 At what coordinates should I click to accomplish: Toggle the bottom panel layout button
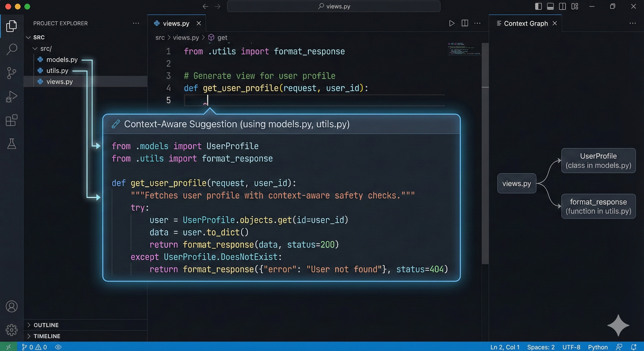pyautogui.click(x=550, y=6)
